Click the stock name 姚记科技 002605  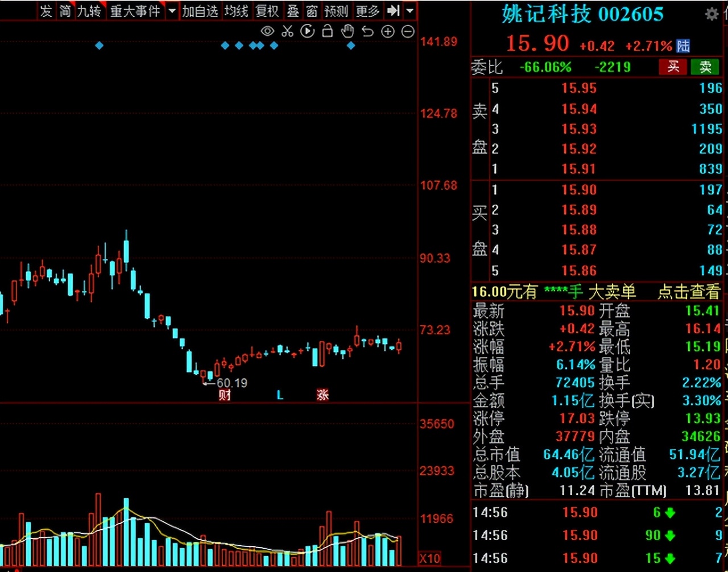[x=582, y=14]
